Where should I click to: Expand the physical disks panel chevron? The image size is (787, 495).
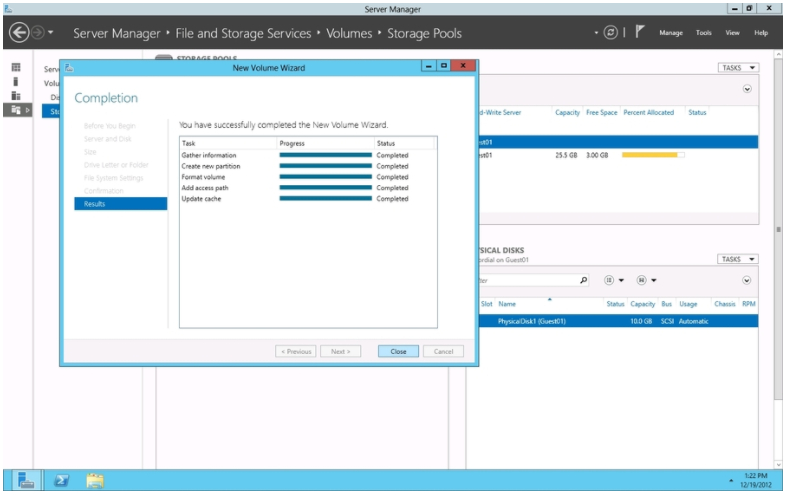[x=746, y=280]
